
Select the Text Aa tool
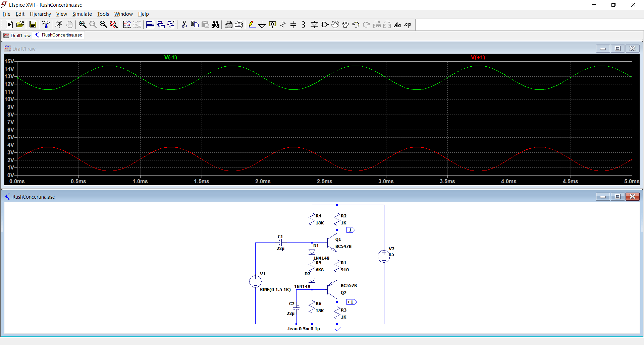pyautogui.click(x=397, y=24)
